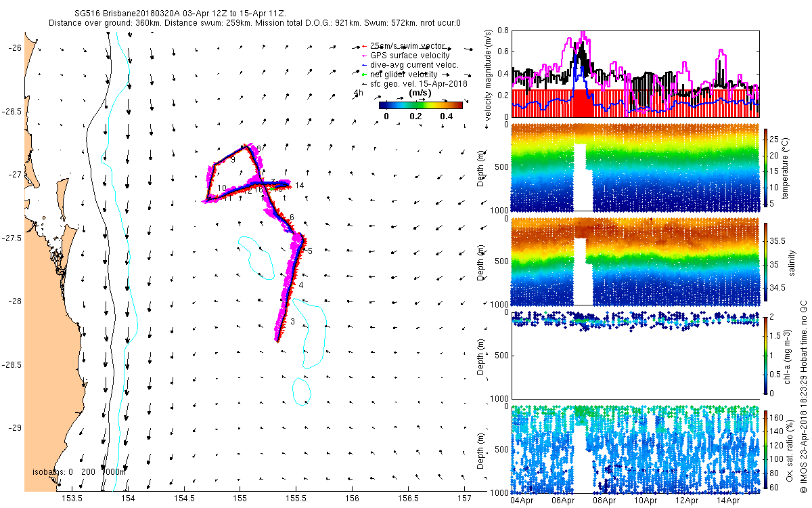Click the velocity (m/s) colorbar

[x=420, y=105]
